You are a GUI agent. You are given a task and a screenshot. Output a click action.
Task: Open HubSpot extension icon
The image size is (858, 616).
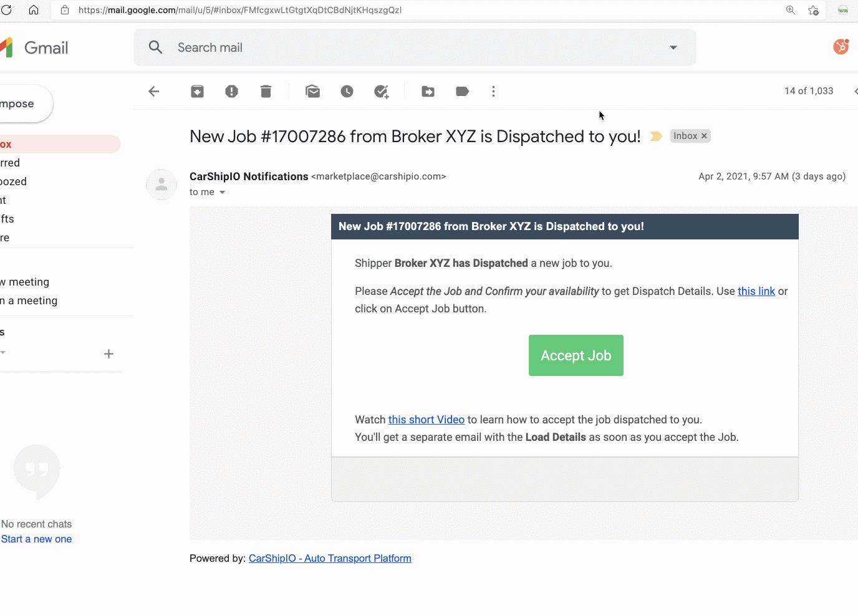tap(841, 47)
